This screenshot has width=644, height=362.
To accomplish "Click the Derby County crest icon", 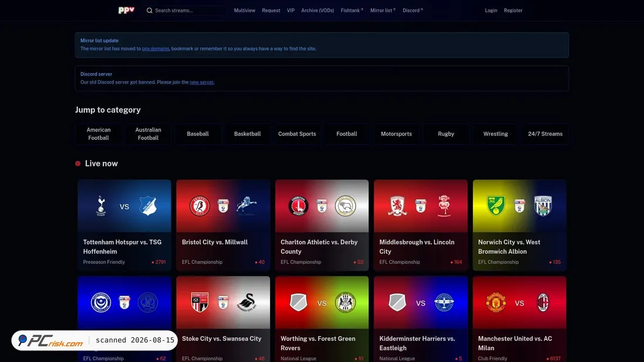I will coord(345,206).
